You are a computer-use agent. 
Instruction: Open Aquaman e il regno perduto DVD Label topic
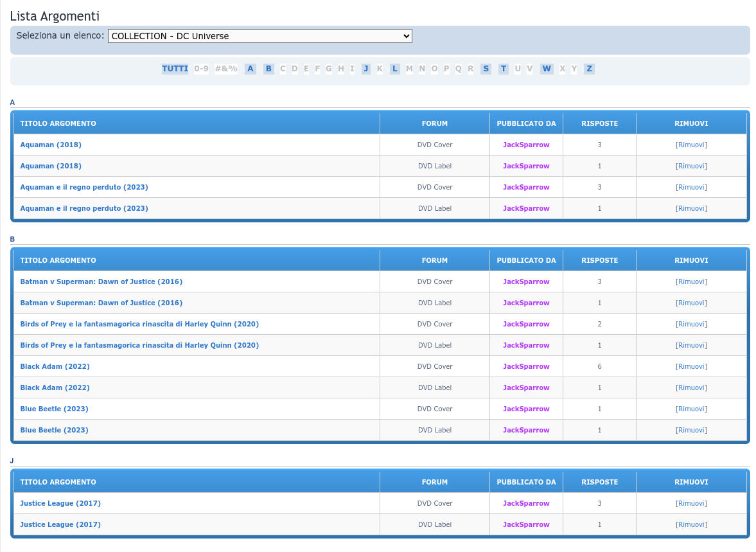tap(84, 208)
